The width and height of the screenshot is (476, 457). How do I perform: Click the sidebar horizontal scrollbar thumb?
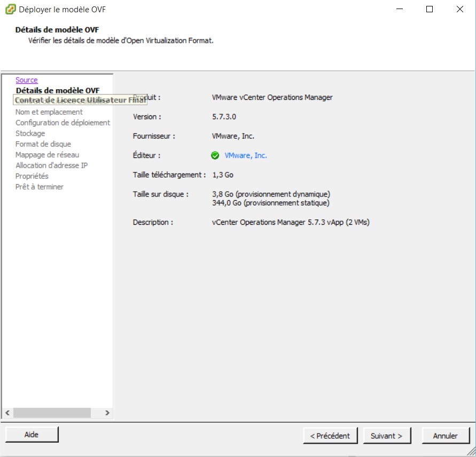pos(52,413)
